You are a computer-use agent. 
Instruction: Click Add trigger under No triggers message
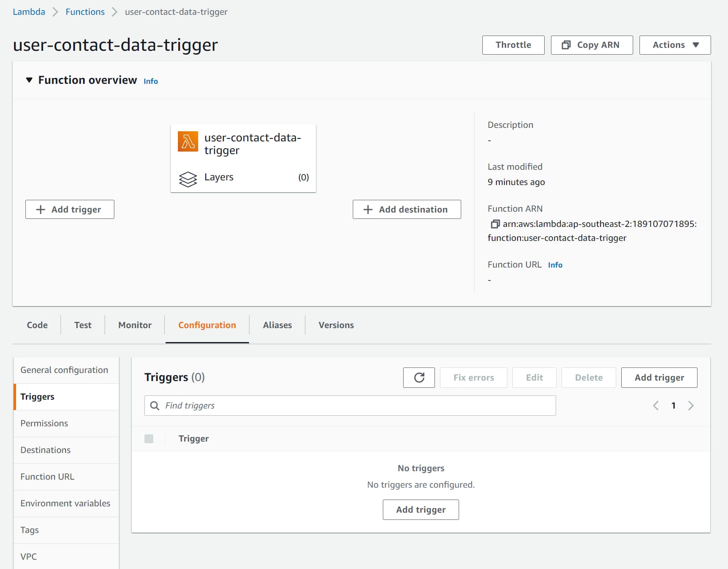(421, 510)
